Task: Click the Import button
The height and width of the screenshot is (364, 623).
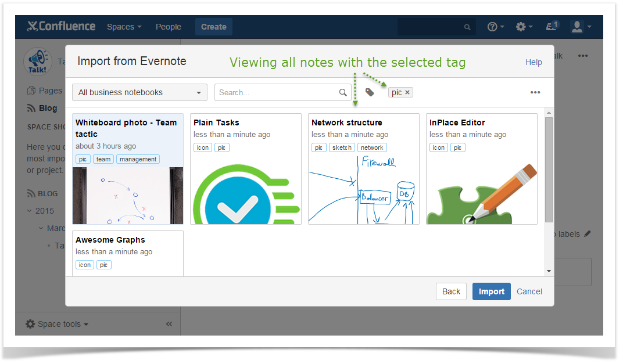Action: pyautogui.click(x=491, y=291)
